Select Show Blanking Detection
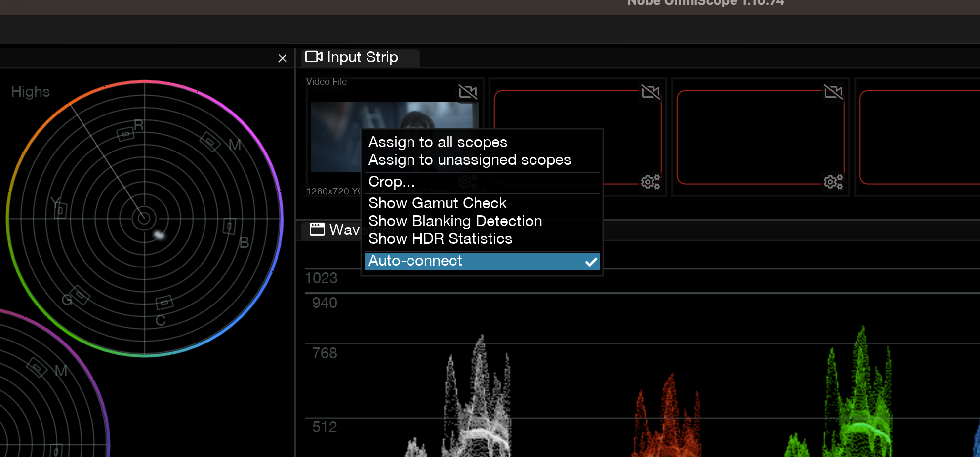The width and height of the screenshot is (980, 457). pos(482,221)
